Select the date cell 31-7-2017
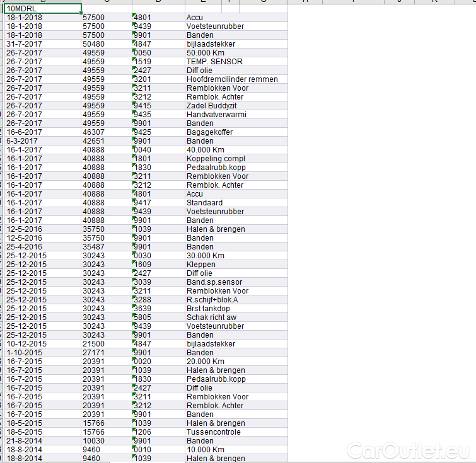Screen dimensions: 476x463 pos(24,44)
